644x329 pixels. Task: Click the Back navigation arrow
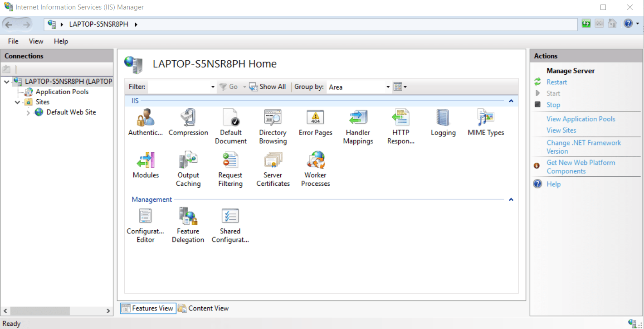coord(9,24)
